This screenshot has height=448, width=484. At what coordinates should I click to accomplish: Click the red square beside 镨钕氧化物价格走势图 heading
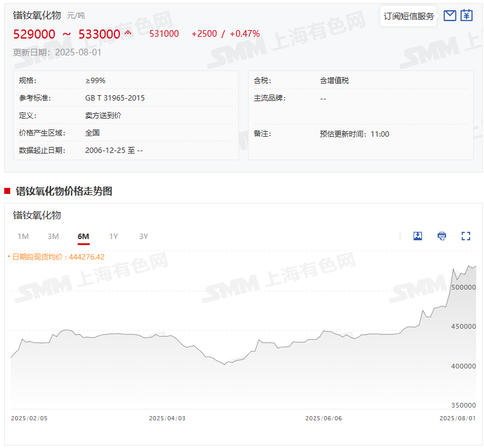7,191
